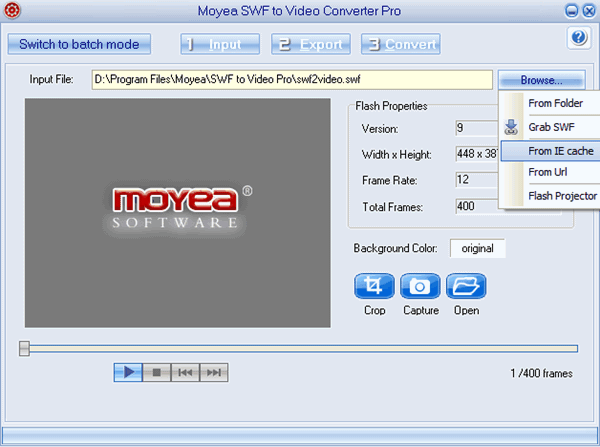Jump to the next frame
Viewport: 600px width, 447px height.
coord(214,372)
